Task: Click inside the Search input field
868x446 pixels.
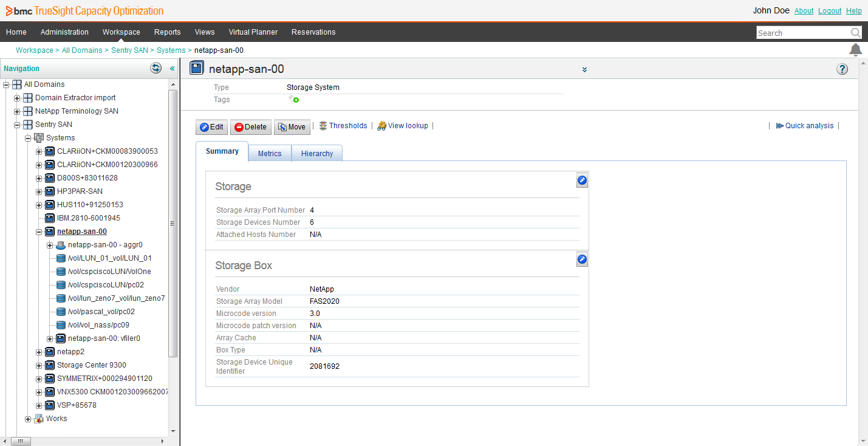Action: 802,33
